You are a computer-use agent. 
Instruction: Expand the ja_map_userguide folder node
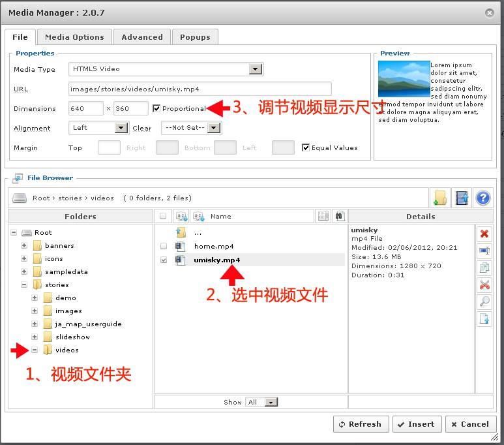point(35,324)
